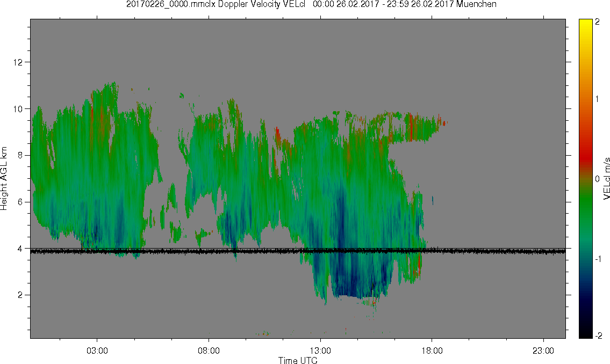Click the colorbar label '2' at top

coord(598,22)
